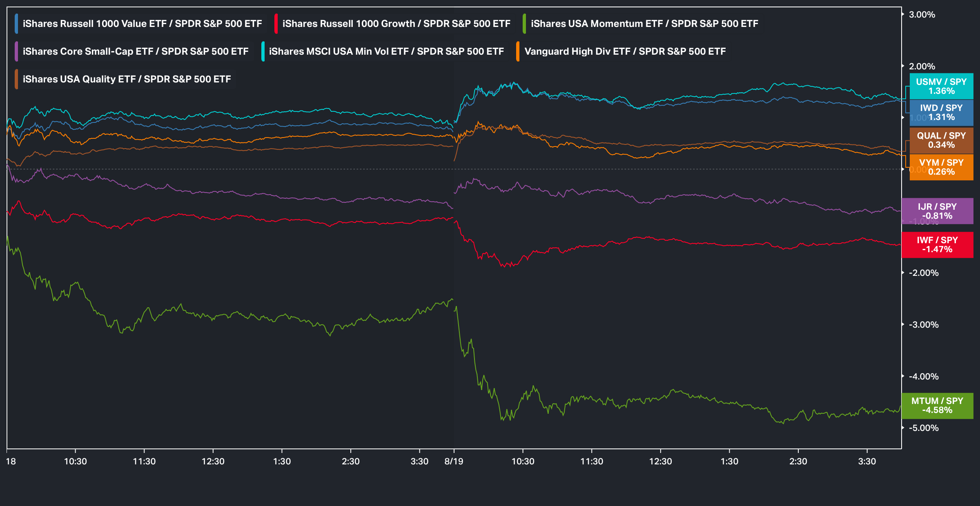The height and width of the screenshot is (506, 980).
Task: Click the 10:30 time label before 8/19
Action: point(76,462)
